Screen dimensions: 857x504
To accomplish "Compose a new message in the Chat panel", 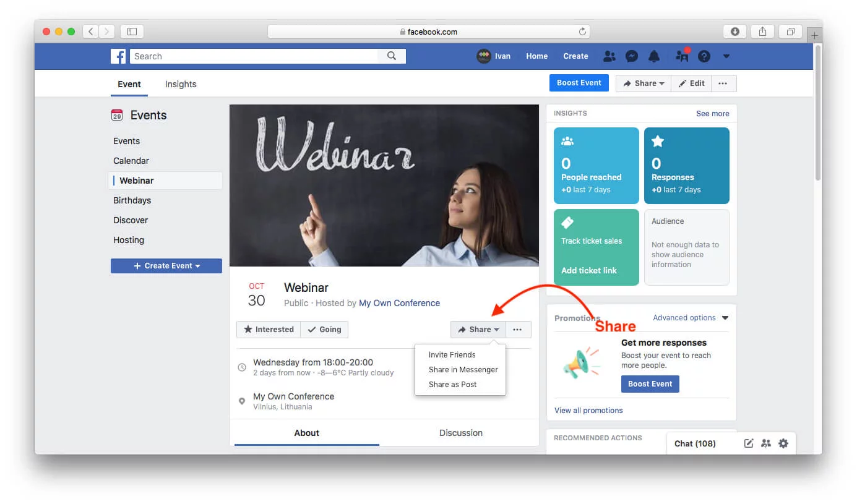I will [749, 443].
